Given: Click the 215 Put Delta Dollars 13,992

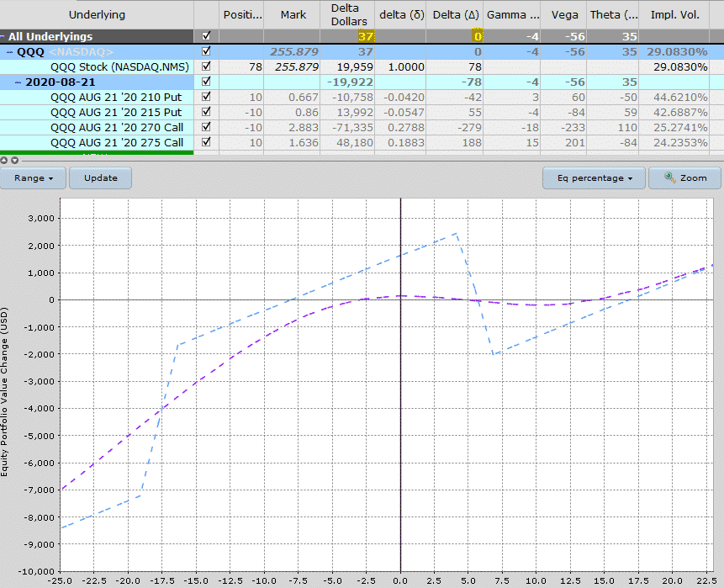Looking at the screenshot, I should (355, 112).
